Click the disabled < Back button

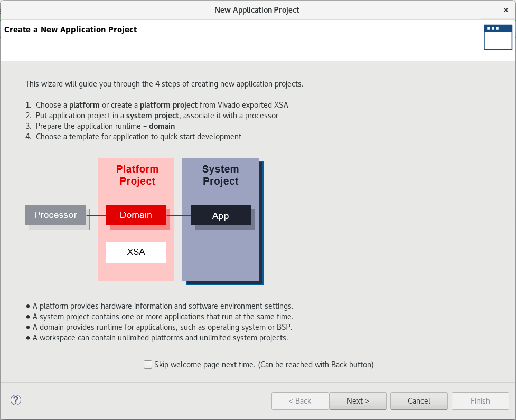tap(300, 401)
